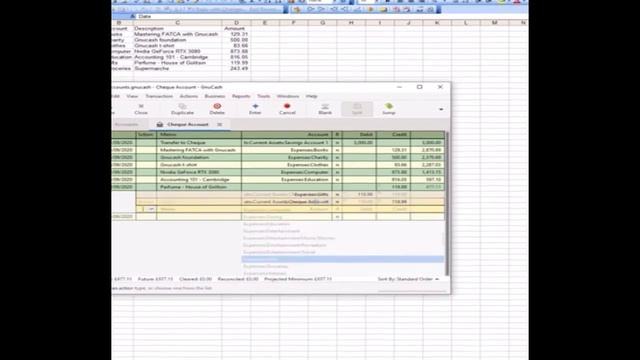The height and width of the screenshot is (360, 640).
Task: Toggle the Split view toolbar button
Action: 357,109
